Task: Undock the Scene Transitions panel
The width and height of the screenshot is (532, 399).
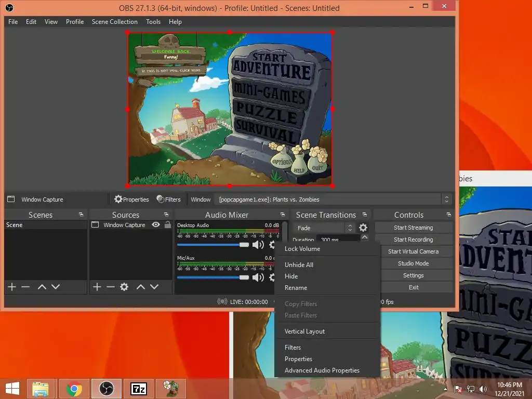Action: pyautogui.click(x=365, y=215)
